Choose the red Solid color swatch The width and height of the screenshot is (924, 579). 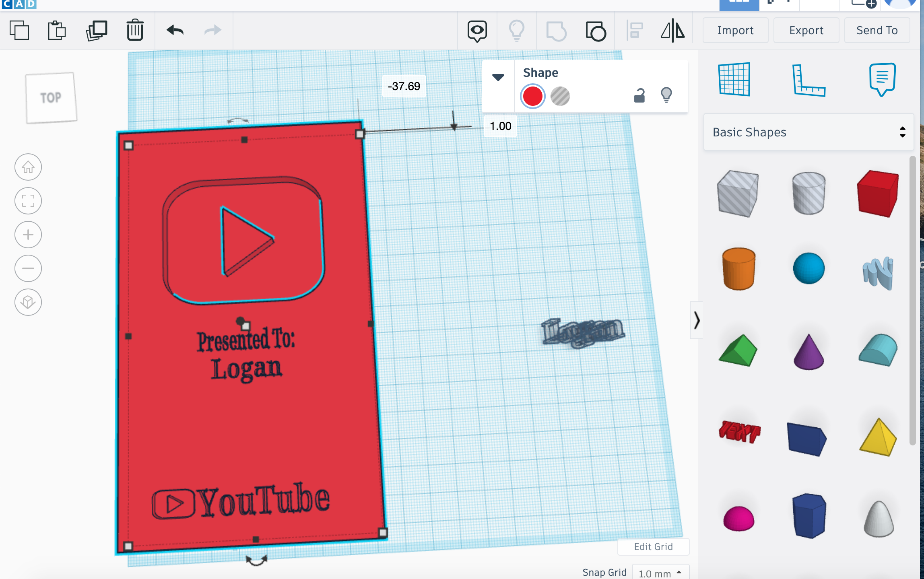pyautogui.click(x=532, y=96)
